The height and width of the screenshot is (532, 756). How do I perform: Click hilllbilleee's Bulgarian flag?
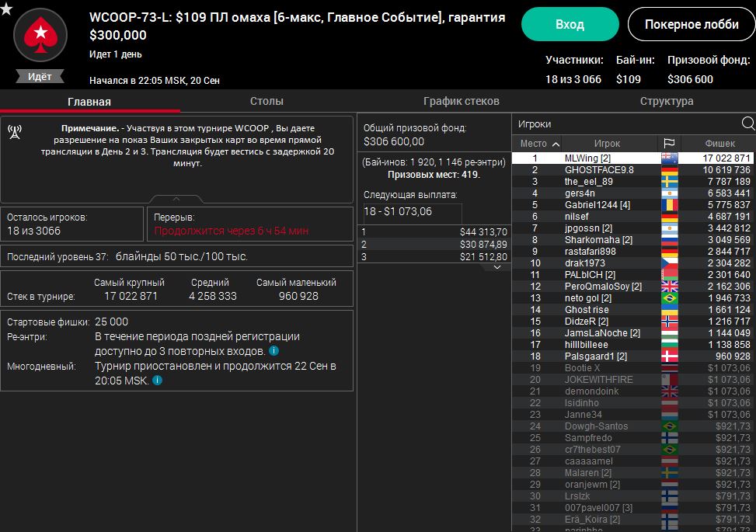[669, 345]
